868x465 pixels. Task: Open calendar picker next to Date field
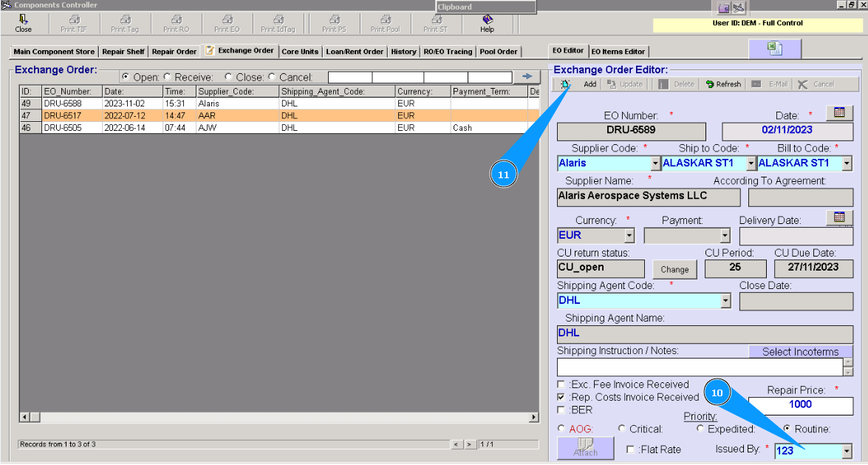click(839, 112)
